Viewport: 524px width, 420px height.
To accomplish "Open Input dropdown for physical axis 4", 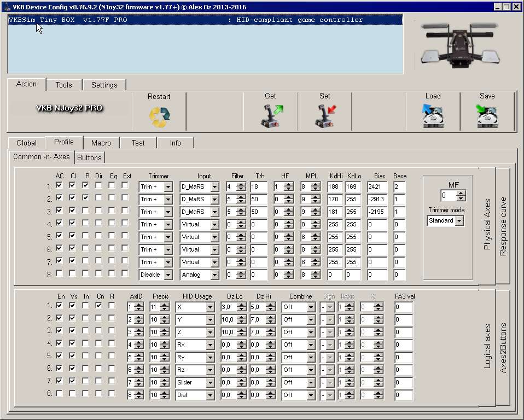I will coord(214,225).
